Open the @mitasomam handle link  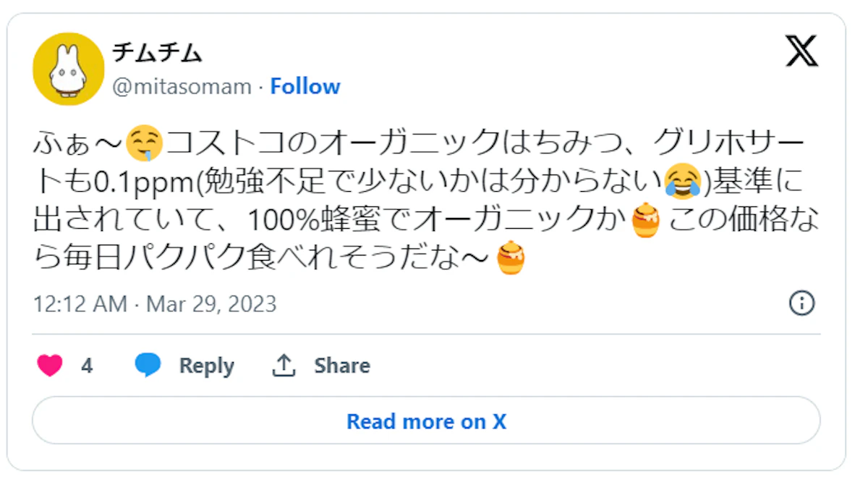(182, 87)
